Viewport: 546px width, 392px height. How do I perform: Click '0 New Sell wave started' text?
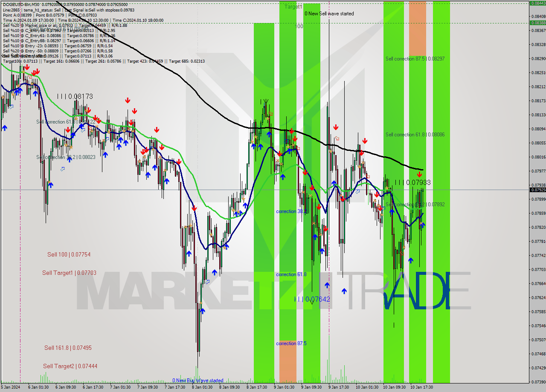329,14
